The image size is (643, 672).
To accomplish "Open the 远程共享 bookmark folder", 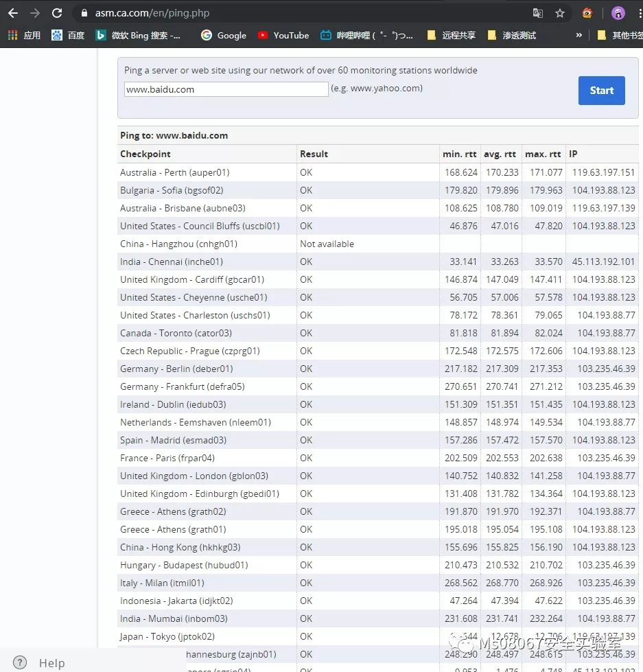I will (x=452, y=35).
